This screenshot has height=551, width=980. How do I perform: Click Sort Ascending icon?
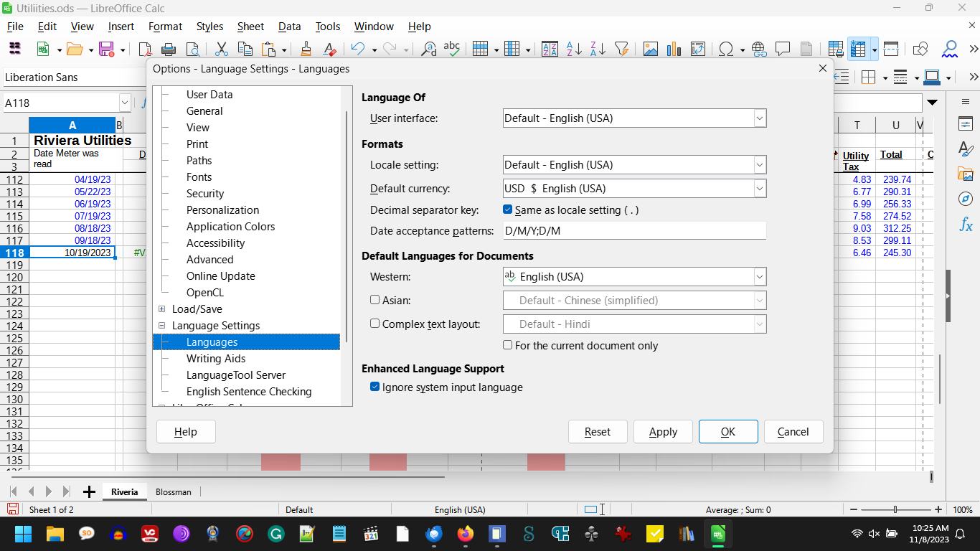click(x=574, y=49)
